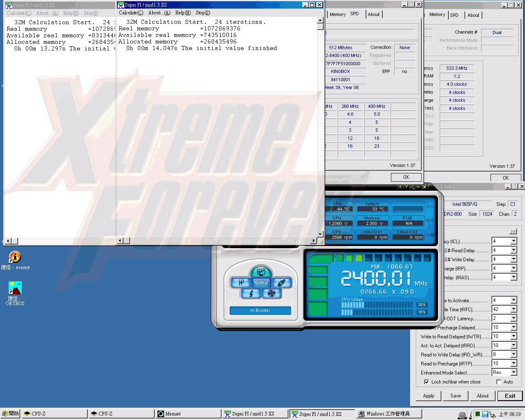Switch to the pressed Super PI taskbar item
This screenshot has width=525, height=420.
tap(322, 414)
